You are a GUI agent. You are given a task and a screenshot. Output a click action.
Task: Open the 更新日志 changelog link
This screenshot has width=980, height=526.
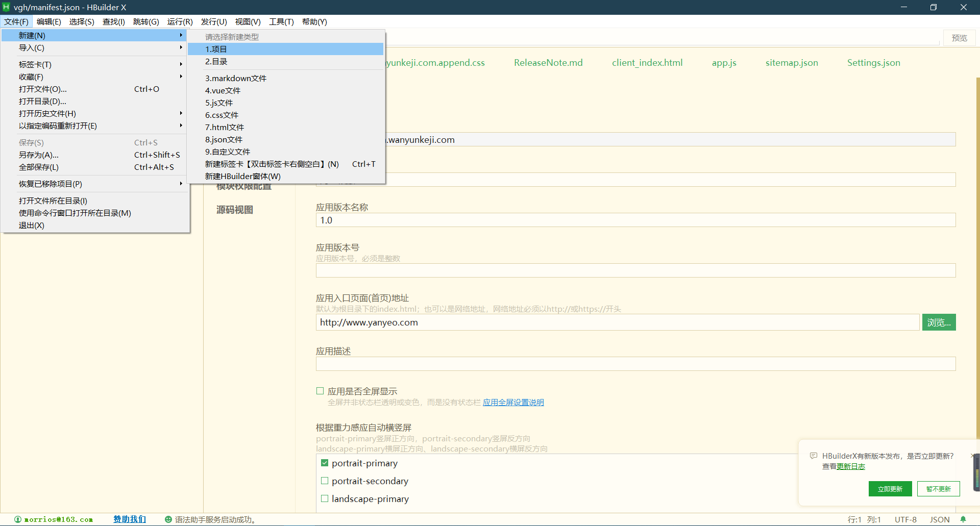pos(851,466)
